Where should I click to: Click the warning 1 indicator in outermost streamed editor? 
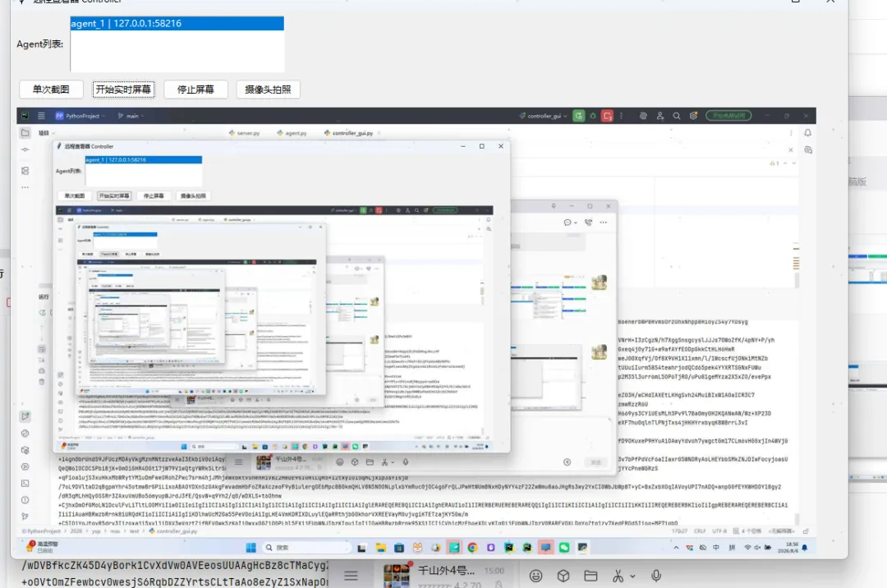tap(775, 163)
